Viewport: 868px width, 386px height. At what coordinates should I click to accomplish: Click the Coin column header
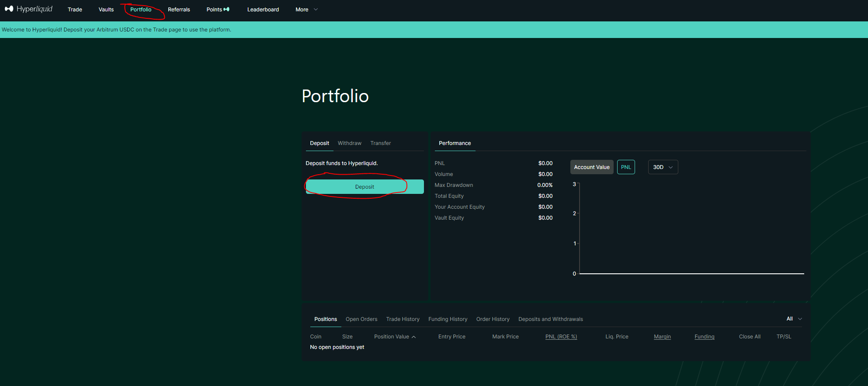tap(316, 337)
